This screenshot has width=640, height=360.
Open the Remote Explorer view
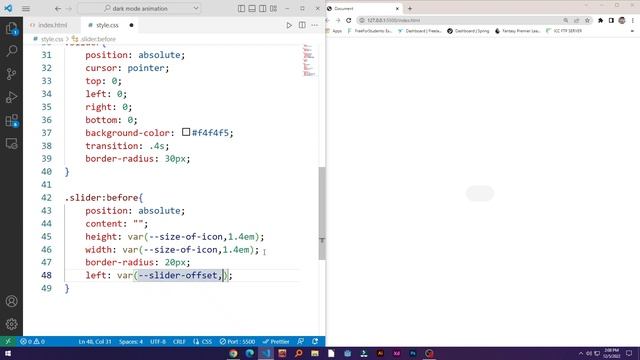click(11, 144)
